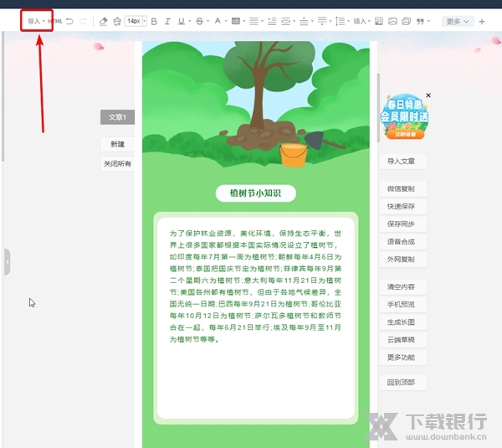Click the paragraph spacing after icon
The width and height of the screenshot is (502, 448).
pos(322,21)
